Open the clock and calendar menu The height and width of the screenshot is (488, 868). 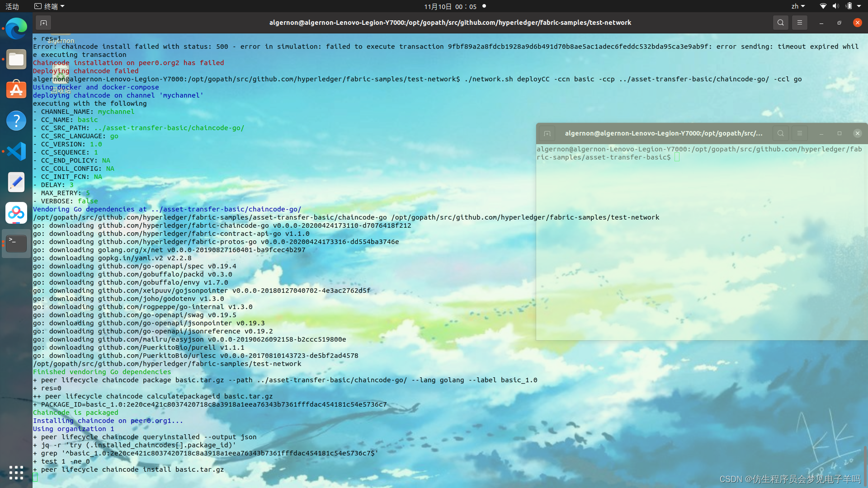pos(450,6)
